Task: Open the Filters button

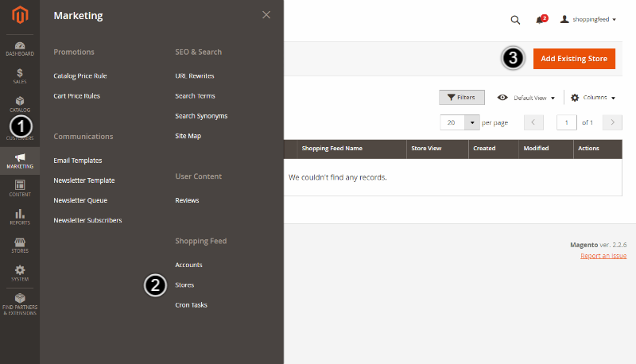Action: point(462,97)
